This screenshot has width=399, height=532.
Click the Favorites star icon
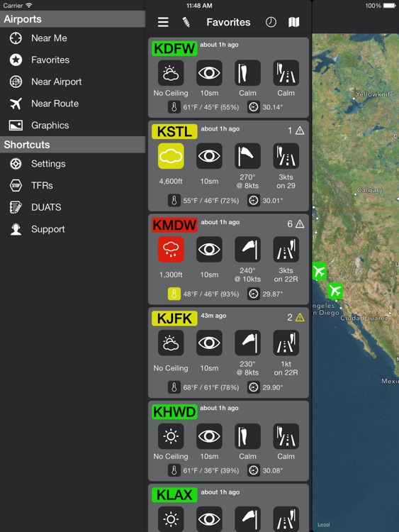point(16,60)
